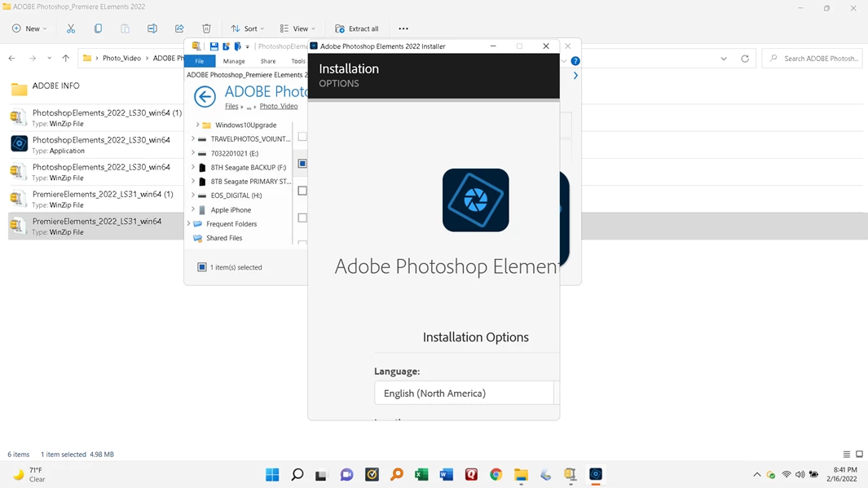This screenshot has height=488, width=868.
Task: Open taskbar Search magnifier
Action: (x=297, y=475)
